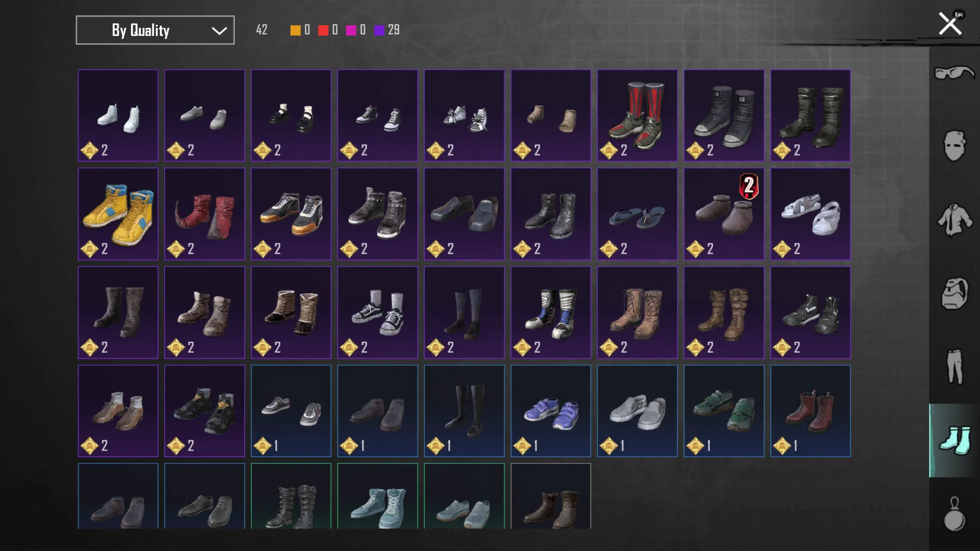This screenshot has height=551, width=980.
Task: Close the inventory with X button
Action: [950, 24]
